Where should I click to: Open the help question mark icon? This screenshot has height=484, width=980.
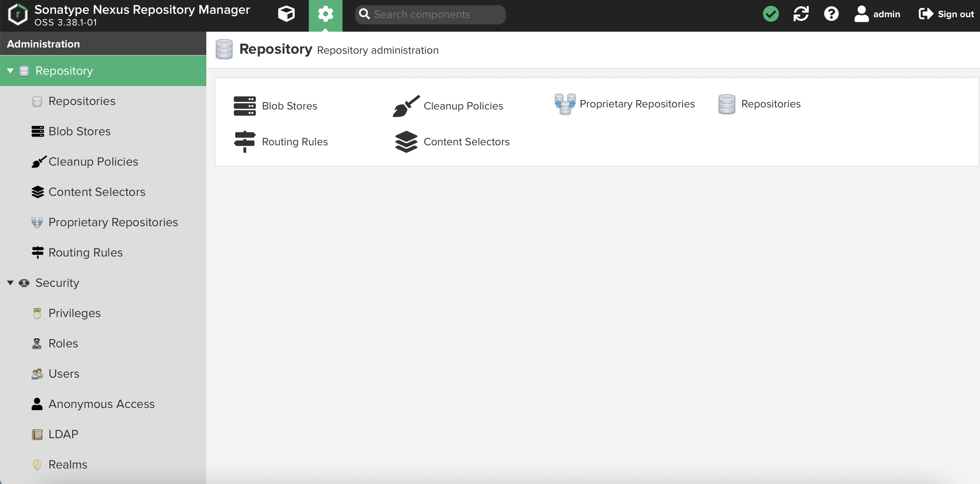tap(831, 14)
